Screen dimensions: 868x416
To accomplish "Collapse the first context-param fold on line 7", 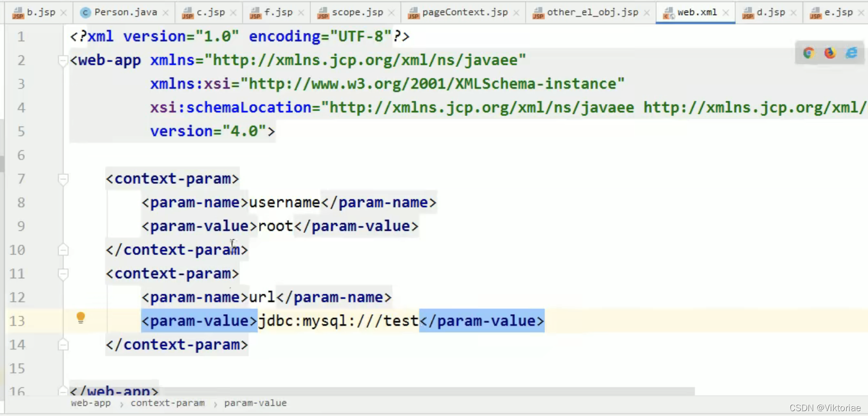I will click(63, 179).
